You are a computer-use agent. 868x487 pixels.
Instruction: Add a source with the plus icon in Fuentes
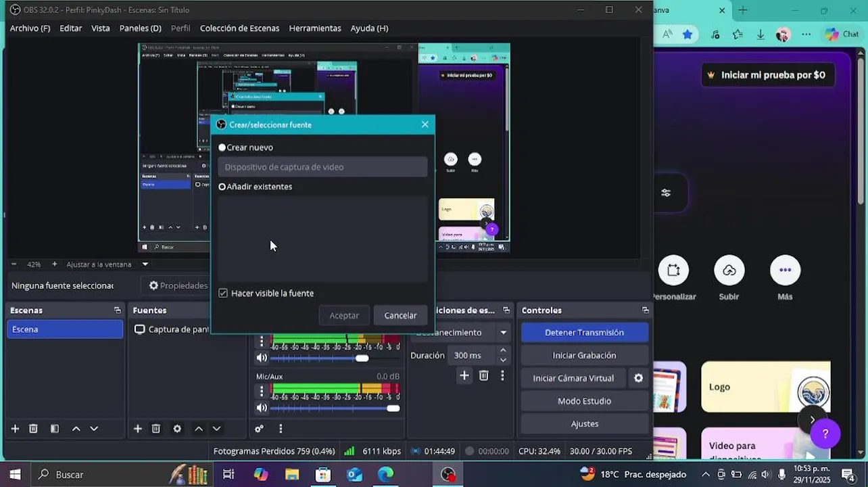(x=137, y=428)
